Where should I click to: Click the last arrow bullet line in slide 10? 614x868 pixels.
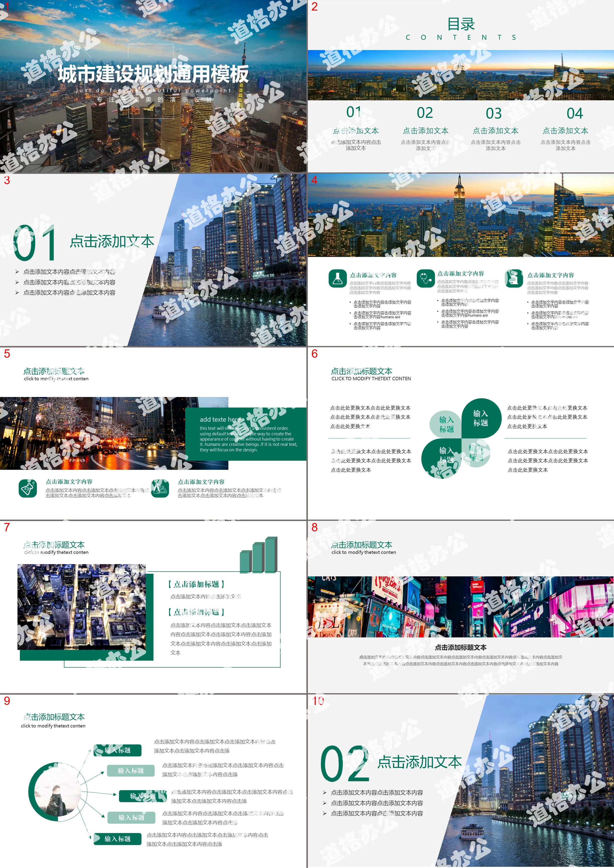373,813
